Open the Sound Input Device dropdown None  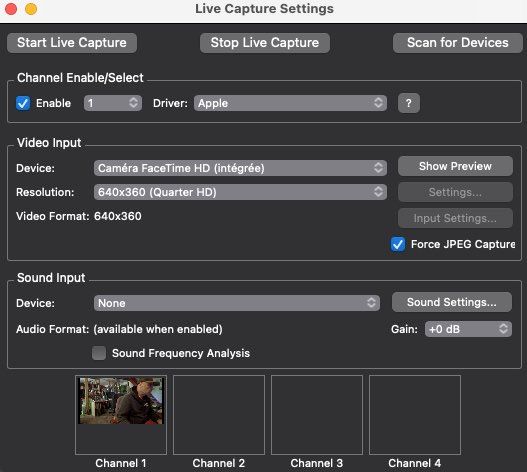(x=237, y=303)
